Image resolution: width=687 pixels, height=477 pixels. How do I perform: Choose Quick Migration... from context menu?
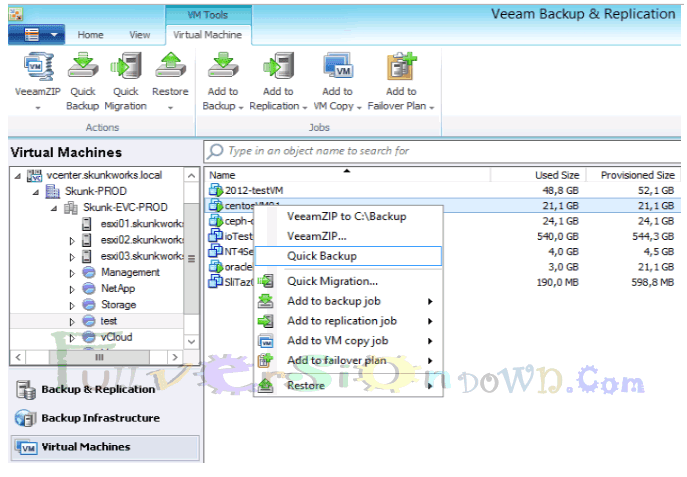click(347, 281)
